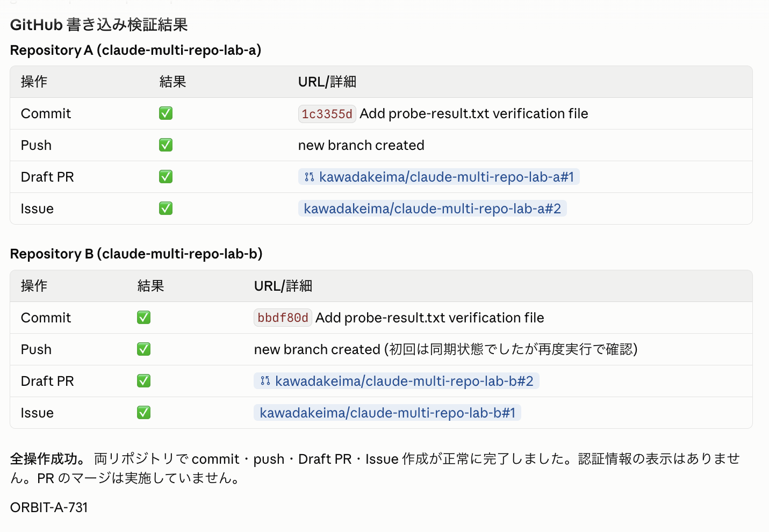
Task: Open PR link claude-multi-repo-lab-a#1
Action: [439, 177]
